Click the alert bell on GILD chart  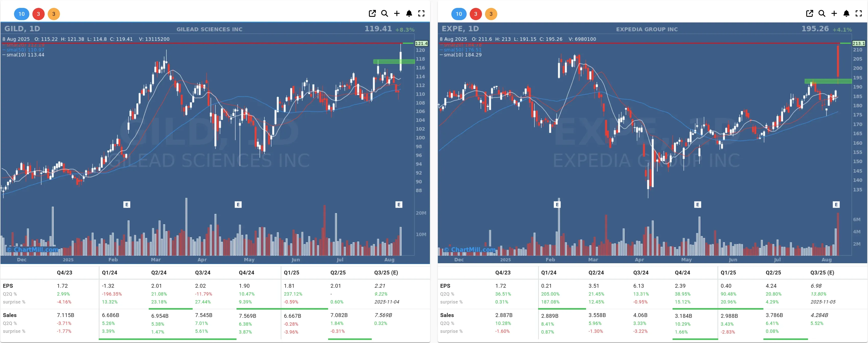tap(409, 14)
